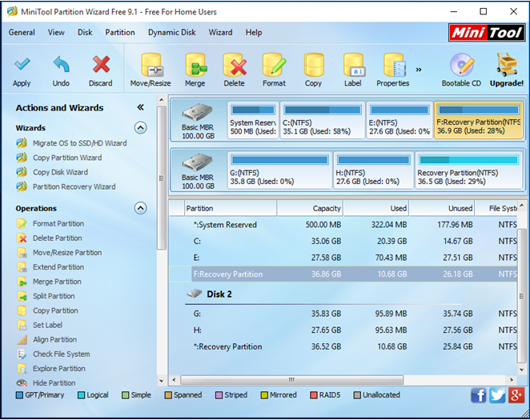
Task: Open the Facebook share icon
Action: pyautogui.click(x=478, y=395)
